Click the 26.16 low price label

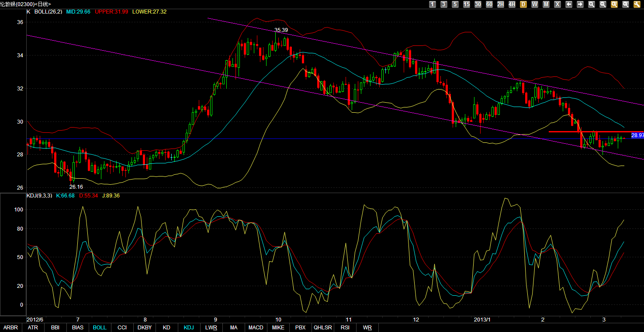76,187
